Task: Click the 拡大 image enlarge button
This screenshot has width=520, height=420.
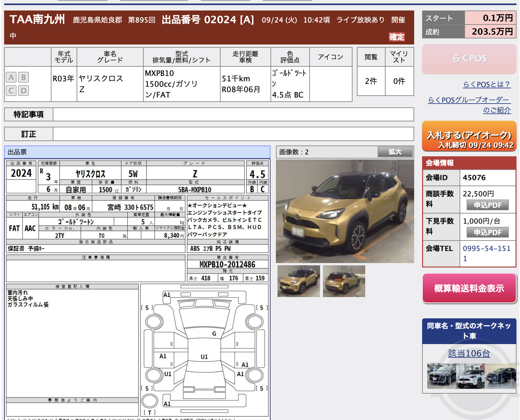Action: pyautogui.click(x=395, y=152)
